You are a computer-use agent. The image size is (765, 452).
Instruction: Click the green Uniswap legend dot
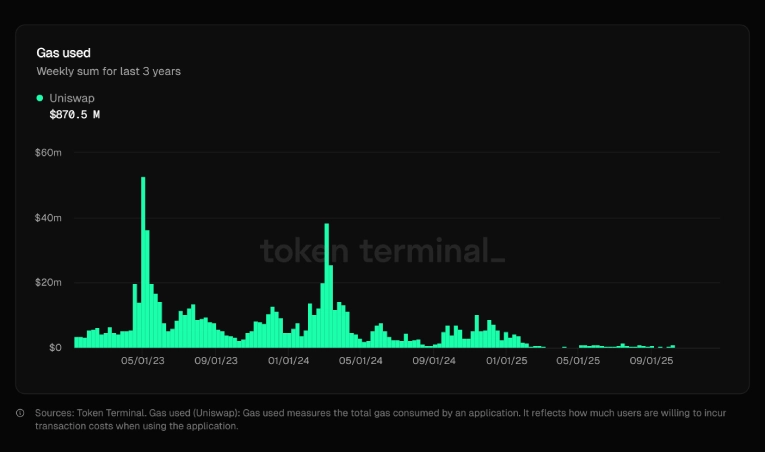click(40, 98)
